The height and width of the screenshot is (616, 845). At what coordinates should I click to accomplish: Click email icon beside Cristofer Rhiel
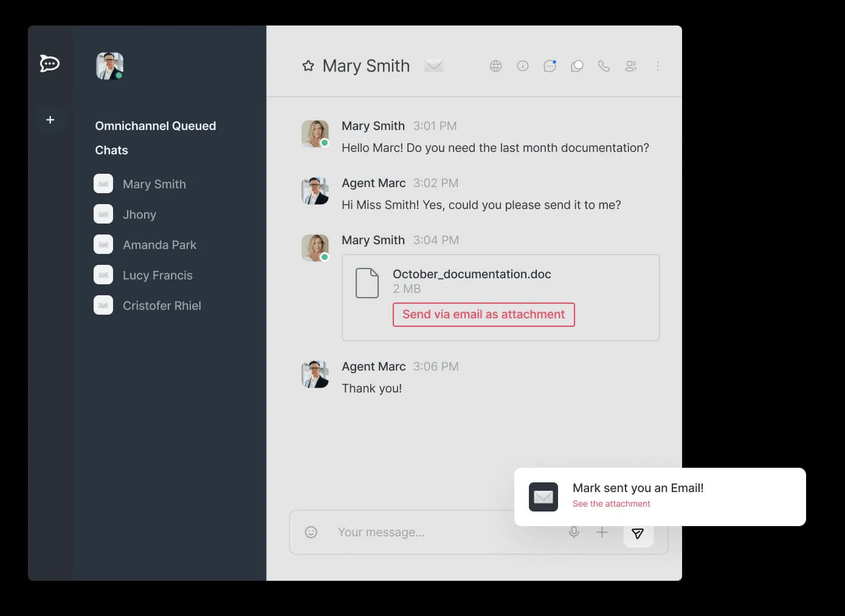coord(103,305)
